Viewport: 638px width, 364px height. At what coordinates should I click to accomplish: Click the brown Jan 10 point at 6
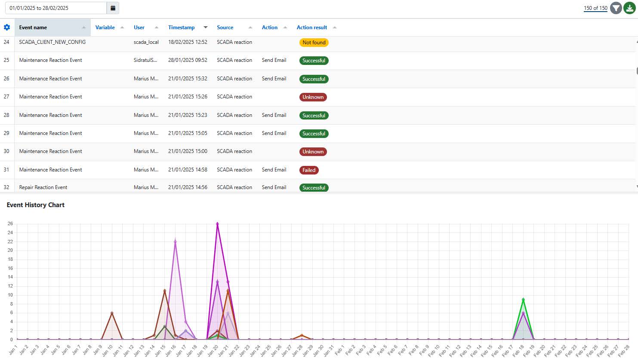point(112,313)
